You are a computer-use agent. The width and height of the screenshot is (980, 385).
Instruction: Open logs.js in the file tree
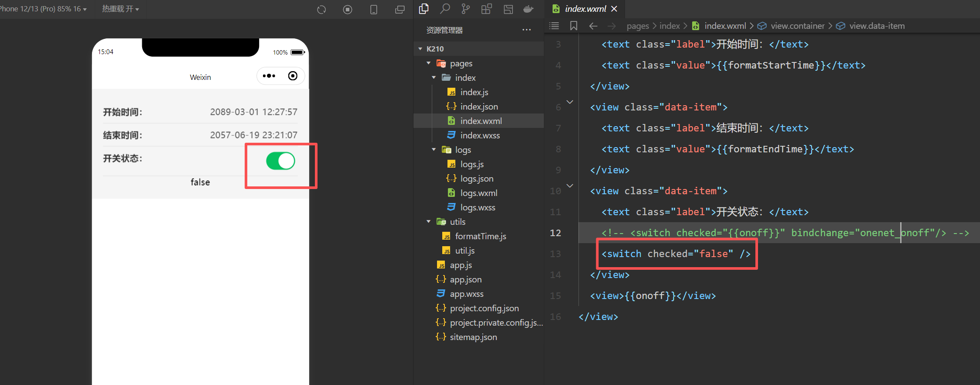pos(472,164)
